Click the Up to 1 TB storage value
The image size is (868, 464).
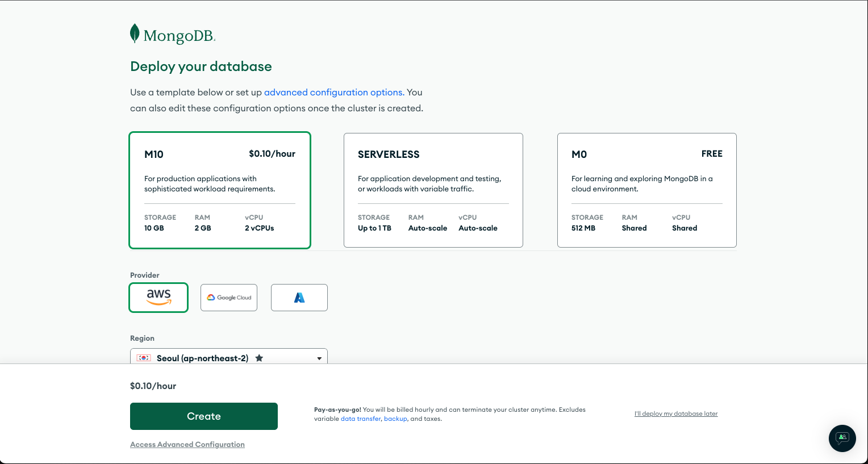click(374, 228)
